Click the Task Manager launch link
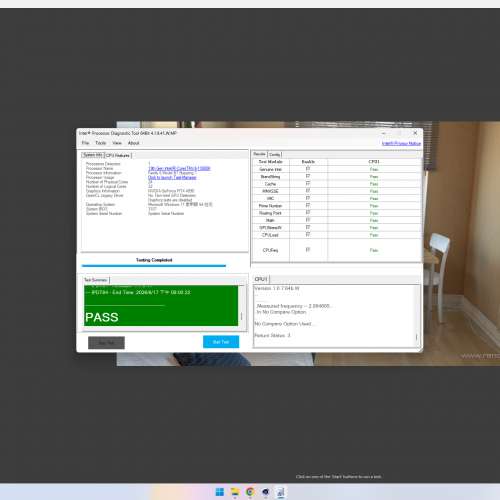This screenshot has width=500, height=500. [x=172, y=177]
